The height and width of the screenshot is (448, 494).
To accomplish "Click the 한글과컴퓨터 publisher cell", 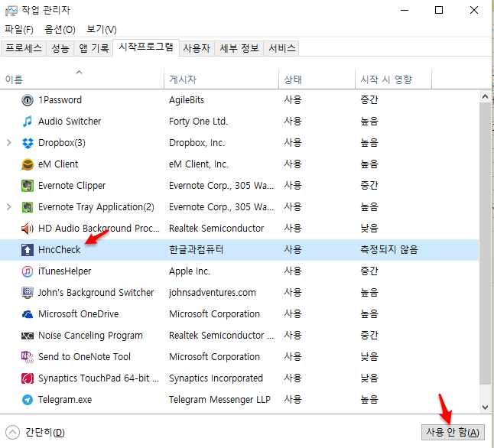I will coord(197,250).
